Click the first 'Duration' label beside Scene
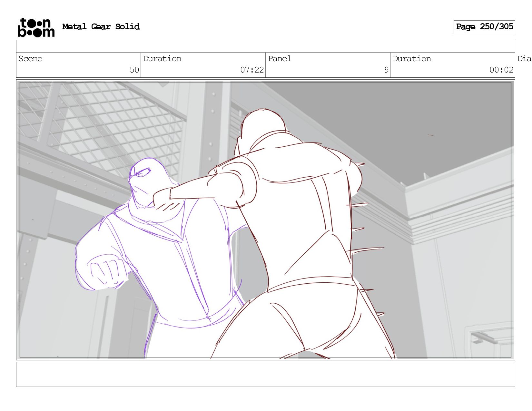This screenshot has width=532, height=411. [162, 59]
